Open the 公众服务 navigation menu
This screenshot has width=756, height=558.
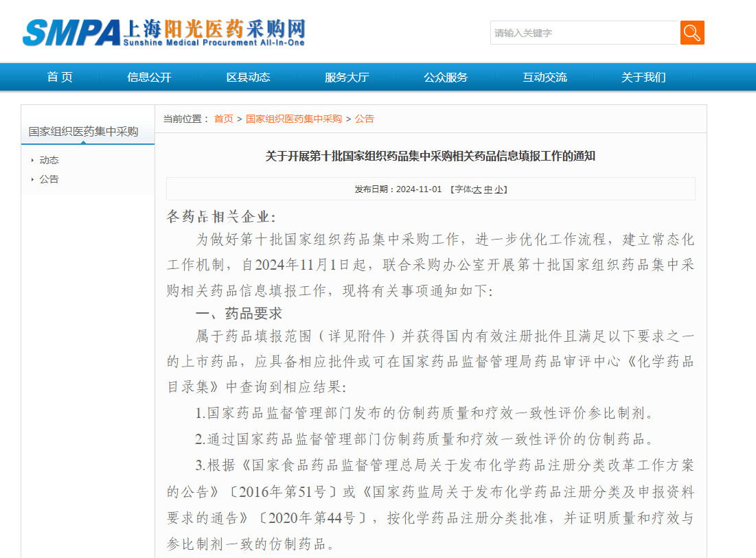coord(446,77)
